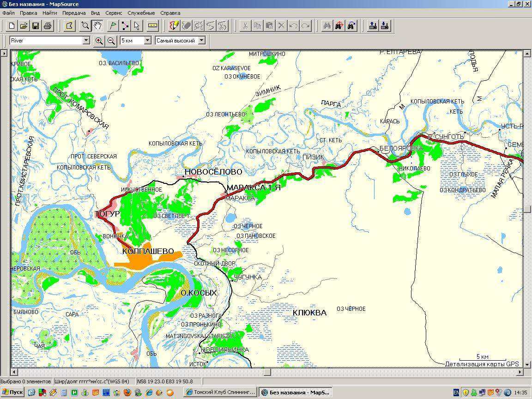Click the Пуск start button
The width and height of the screenshot is (532, 399).
click(x=12, y=393)
